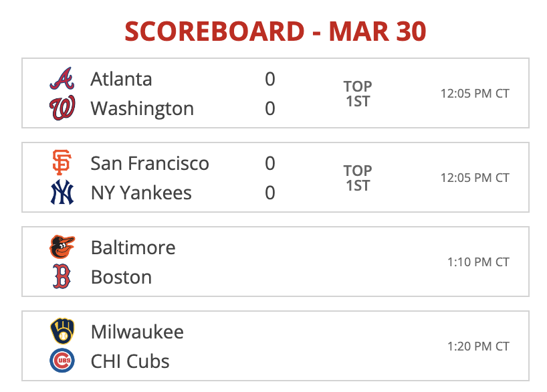Click the 1:10 PM CT game time
The height and width of the screenshot is (392, 547).
[x=478, y=262]
